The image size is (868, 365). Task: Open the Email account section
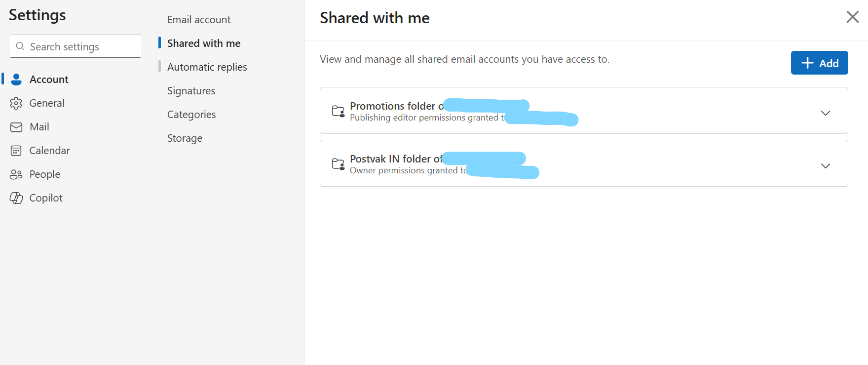[199, 20]
